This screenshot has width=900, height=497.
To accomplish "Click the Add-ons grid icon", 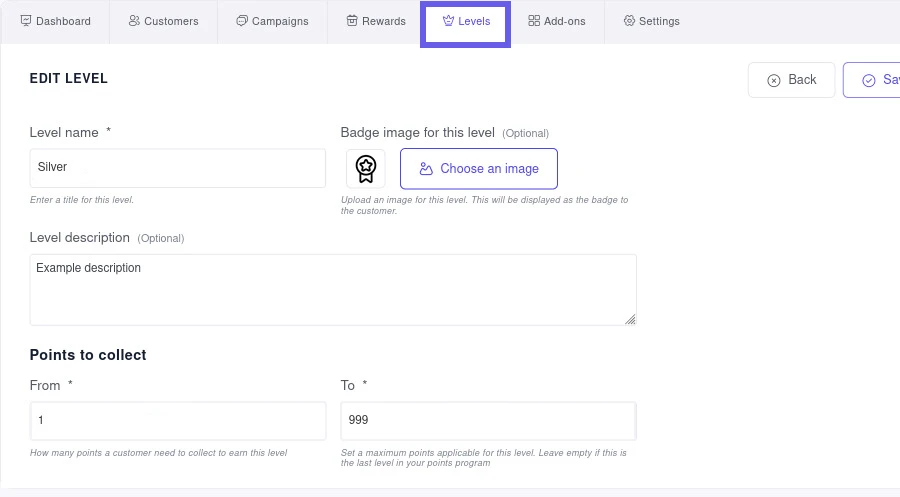I will tap(534, 21).
